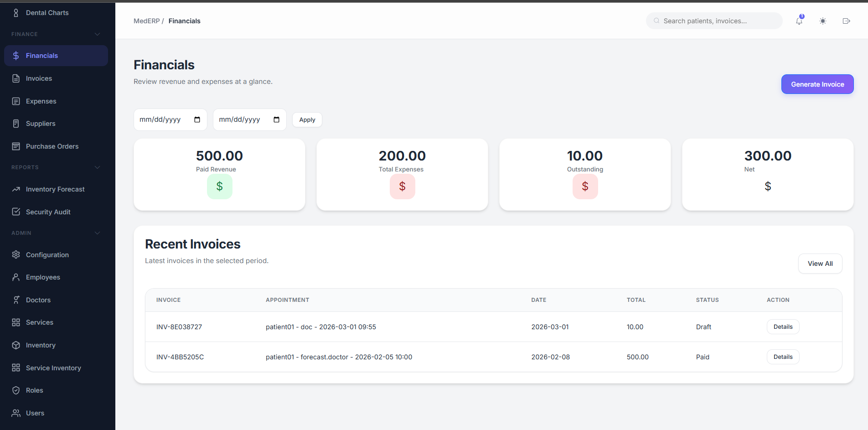Screen dimensions: 868x430
Task: Toggle the light/dark theme sun icon
Action: (823, 21)
